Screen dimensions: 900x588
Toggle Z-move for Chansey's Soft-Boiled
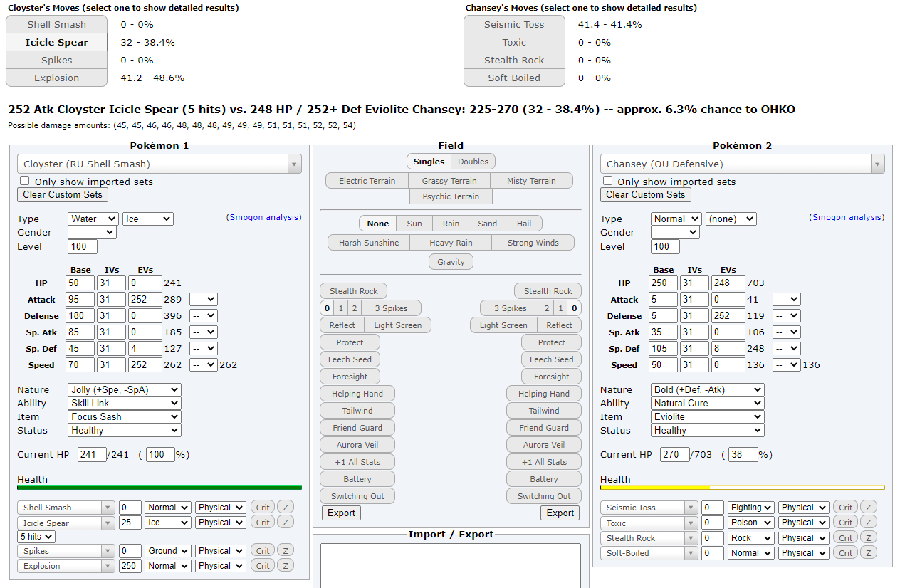tap(868, 552)
